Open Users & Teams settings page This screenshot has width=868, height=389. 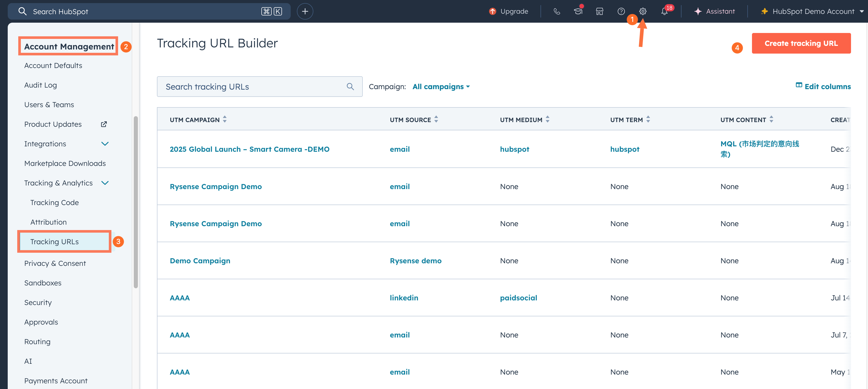point(49,105)
